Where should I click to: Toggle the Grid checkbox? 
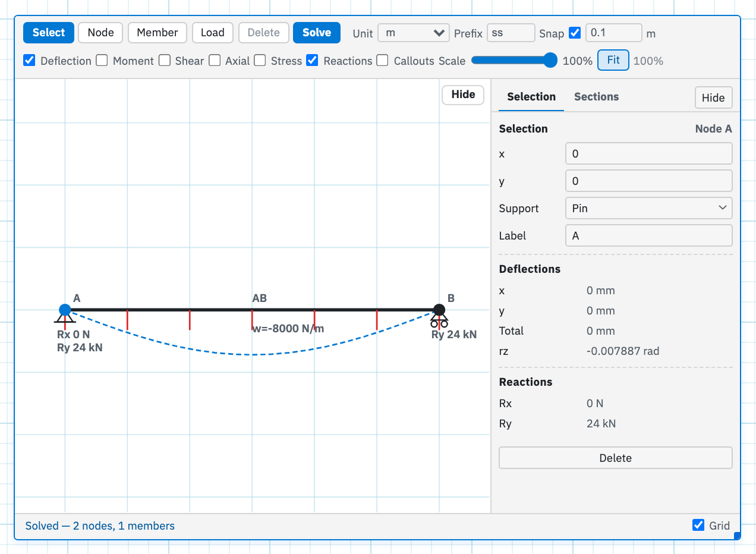699,525
